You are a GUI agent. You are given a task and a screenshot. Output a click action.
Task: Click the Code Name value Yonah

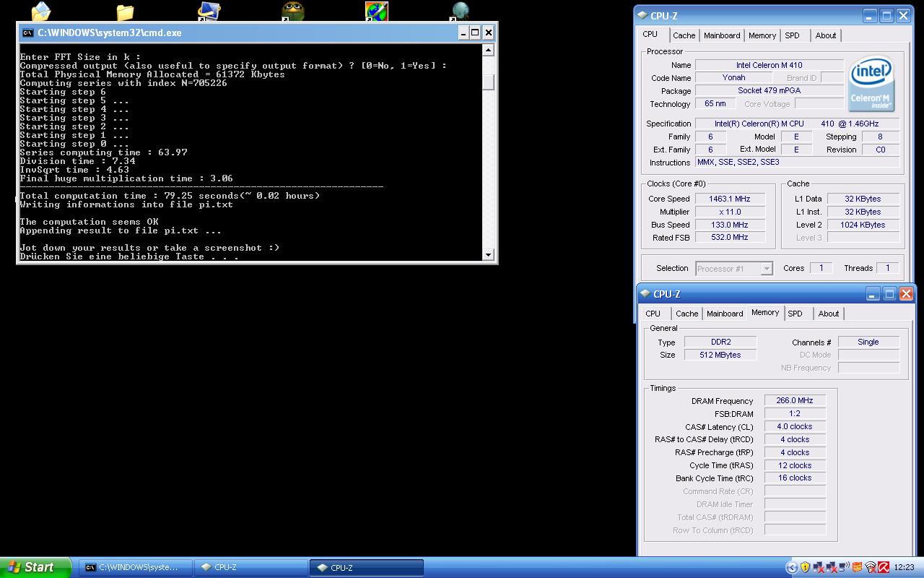[733, 78]
